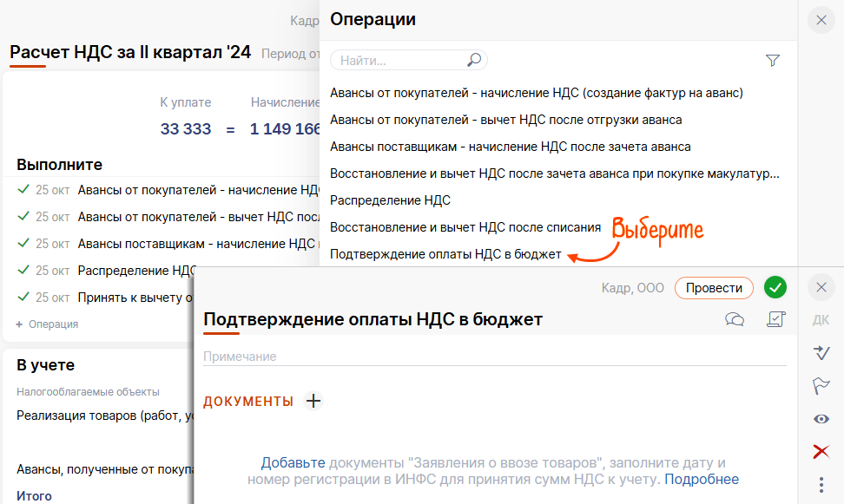Add a document with the plus icon
844x504 pixels.
pos(313,401)
